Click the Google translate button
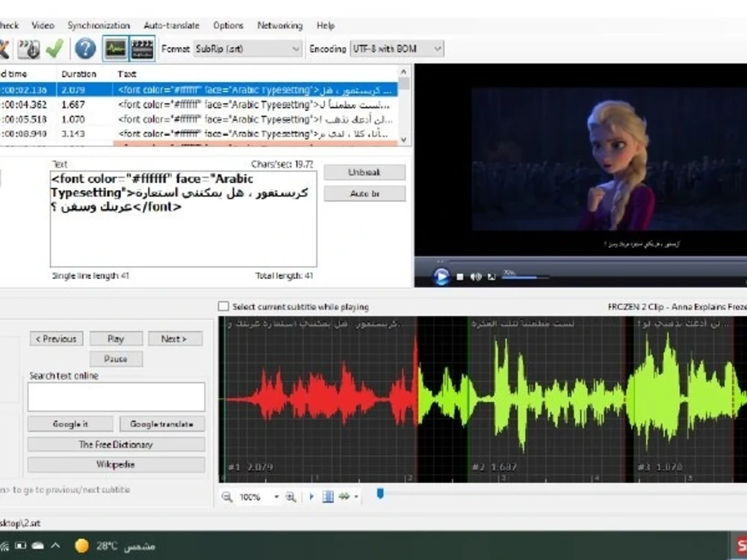This screenshot has width=747, height=560. tap(162, 424)
